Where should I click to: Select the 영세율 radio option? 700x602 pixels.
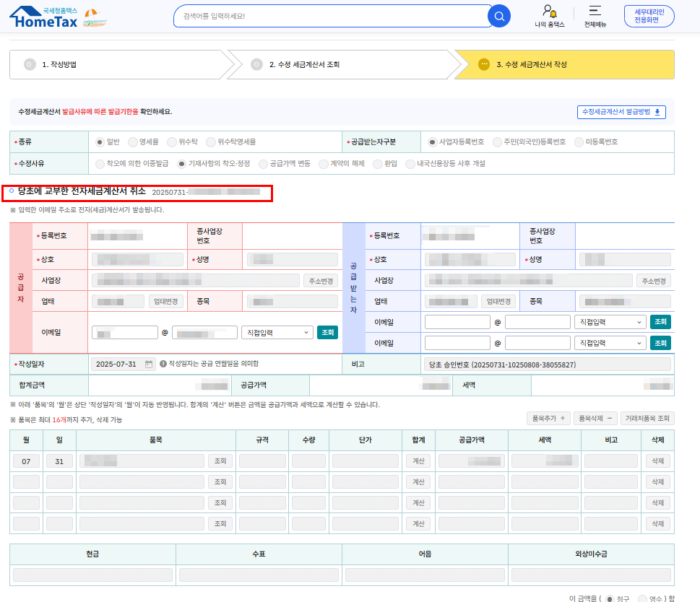tap(133, 142)
